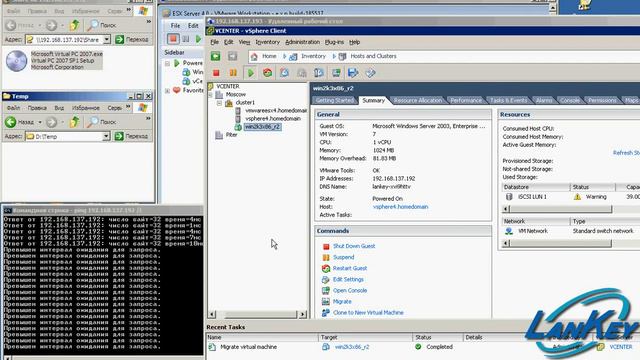Click the Shut Down Guest command link
The width and height of the screenshot is (640, 360).
[354, 246]
